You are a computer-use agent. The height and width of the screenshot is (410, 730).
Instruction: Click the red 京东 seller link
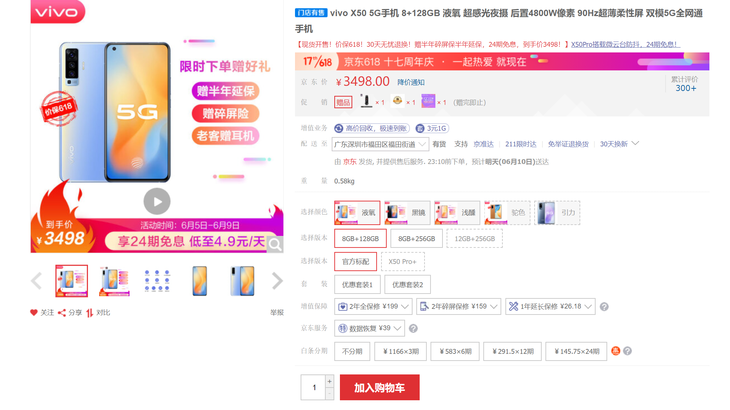coord(350,162)
